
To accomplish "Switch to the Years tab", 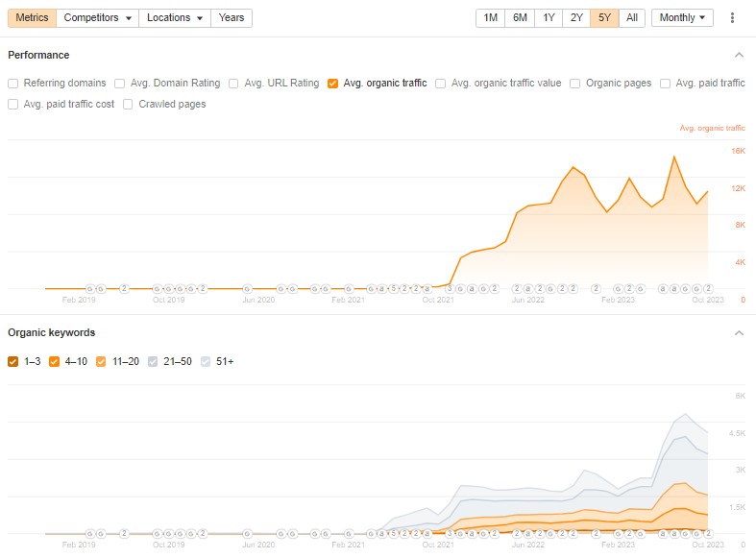I will tap(232, 18).
